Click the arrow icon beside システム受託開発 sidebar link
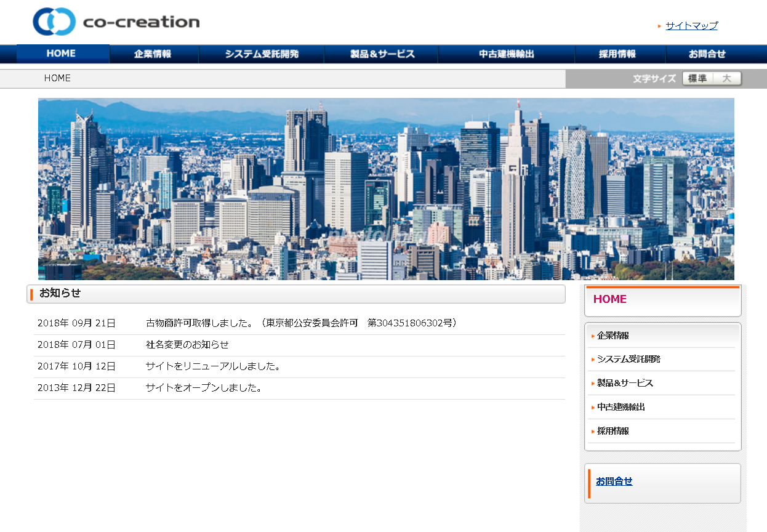The height and width of the screenshot is (532, 767). click(x=593, y=359)
